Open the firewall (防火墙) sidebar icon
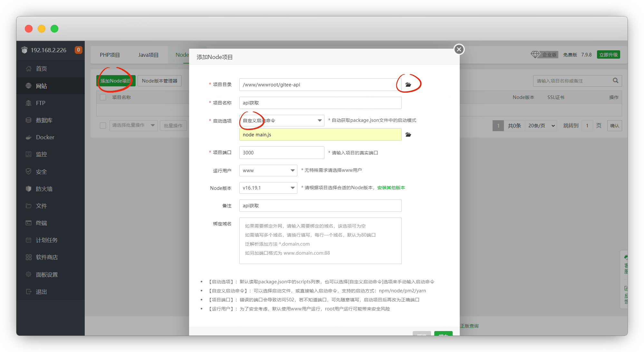Image resolution: width=644 pixels, height=352 pixels. [29, 189]
